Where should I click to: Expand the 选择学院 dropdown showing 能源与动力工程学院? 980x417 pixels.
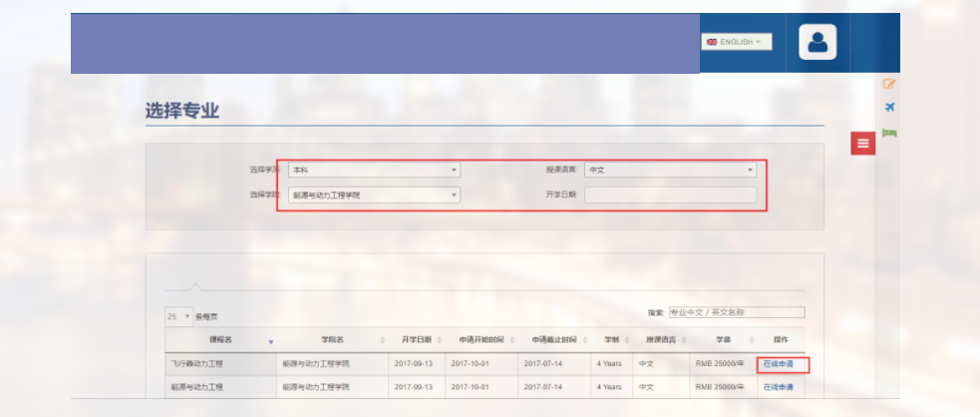pos(374,196)
